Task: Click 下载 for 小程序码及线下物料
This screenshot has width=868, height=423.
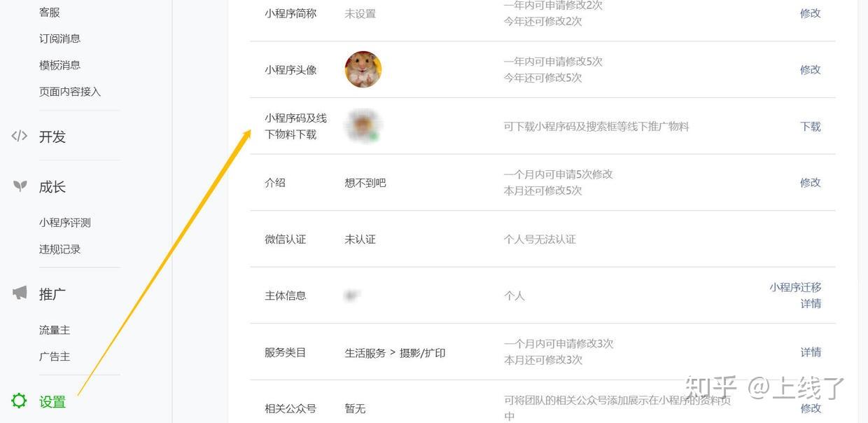Action: click(x=811, y=127)
